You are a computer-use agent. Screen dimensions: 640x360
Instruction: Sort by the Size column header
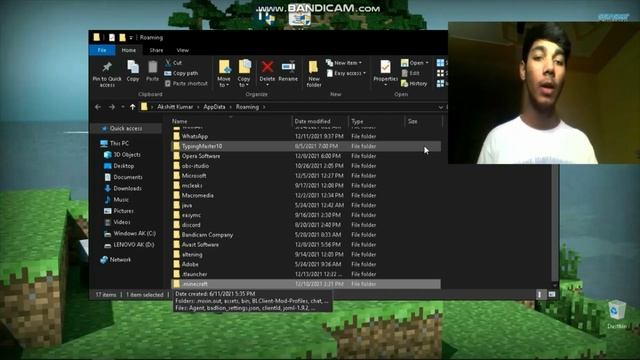423,121
